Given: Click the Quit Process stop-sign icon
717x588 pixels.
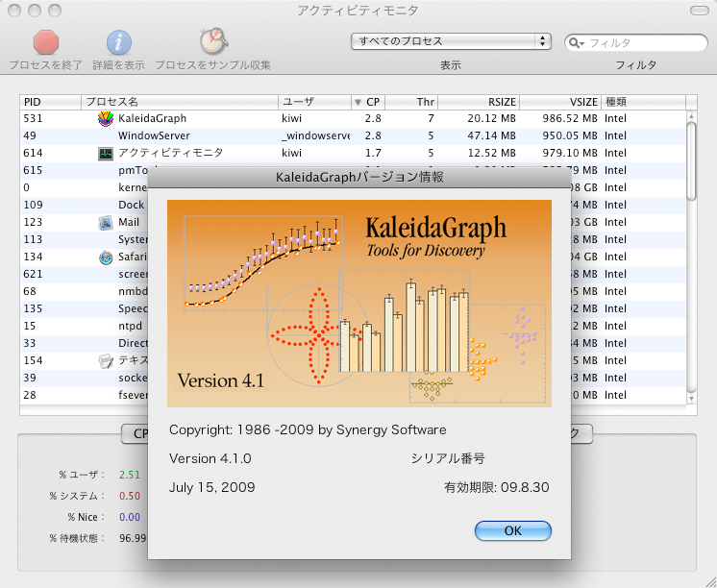Looking at the screenshot, I should tap(46, 43).
